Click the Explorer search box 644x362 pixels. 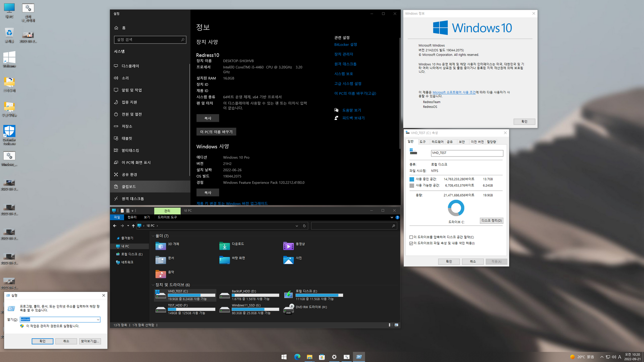tap(354, 226)
